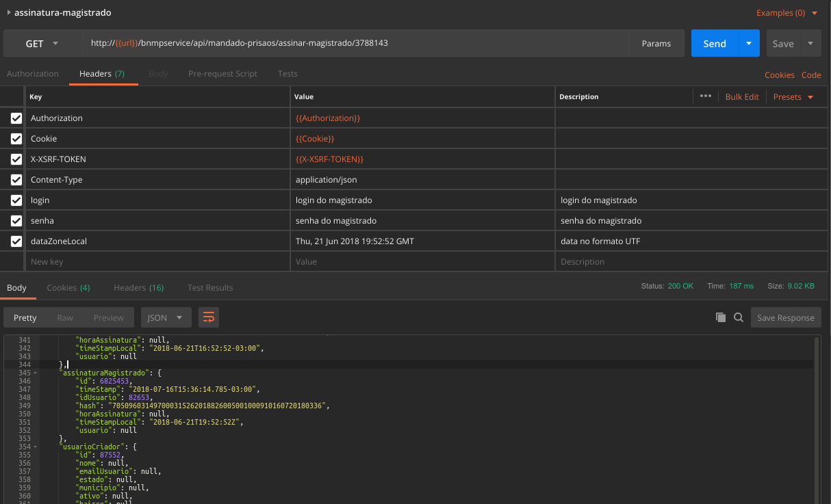Click the id value 6825453
The height and width of the screenshot is (504, 831).
114,381
